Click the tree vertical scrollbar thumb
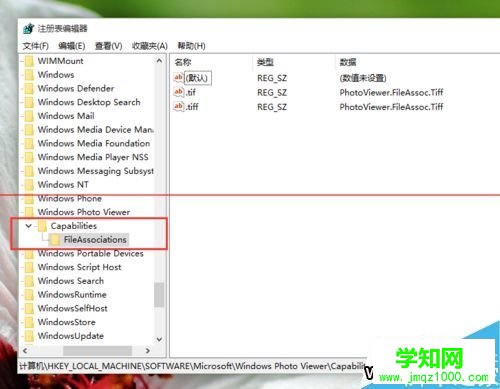The image size is (500, 389). click(159, 295)
